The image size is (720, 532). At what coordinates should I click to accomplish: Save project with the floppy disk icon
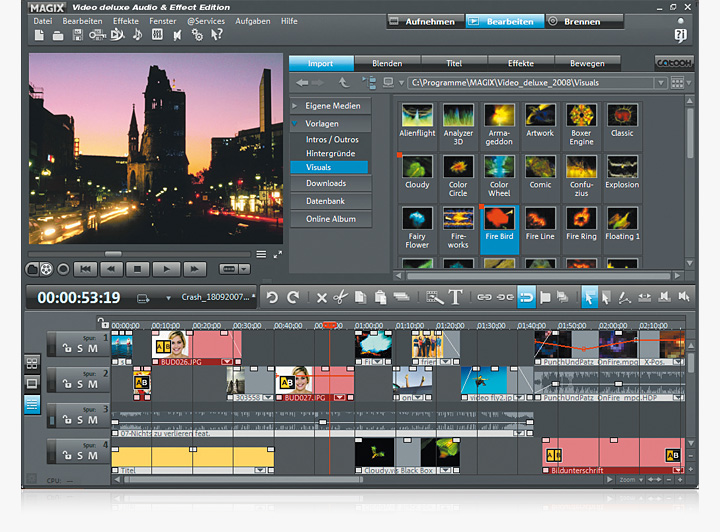pos(77,35)
